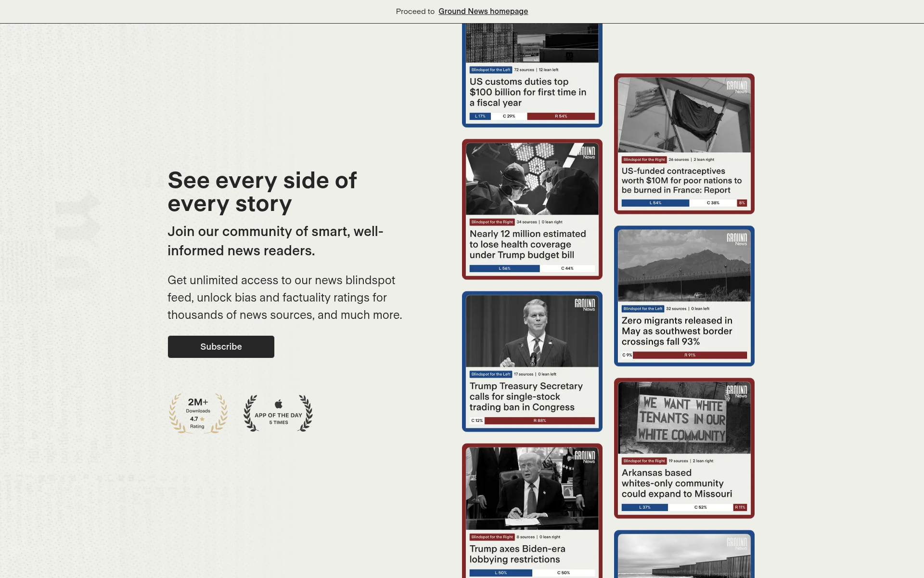Click Blindspot for the Right tag on health coverage card

click(492, 222)
